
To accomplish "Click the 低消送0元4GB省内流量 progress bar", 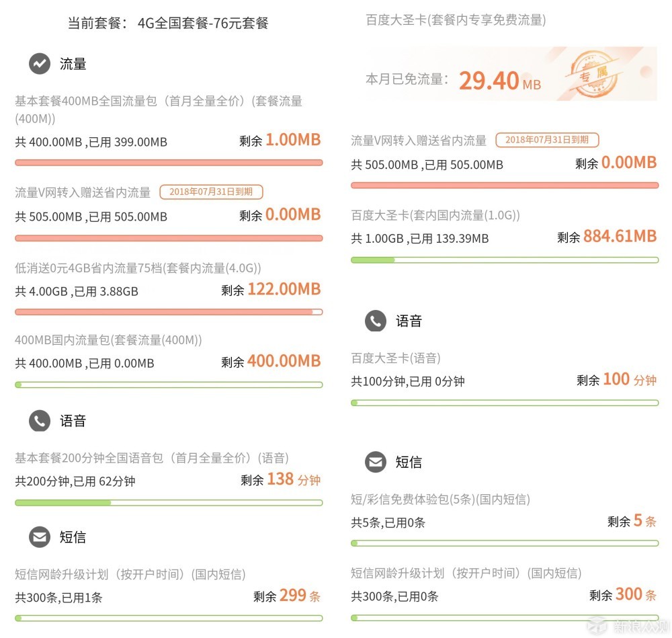I will point(169,312).
